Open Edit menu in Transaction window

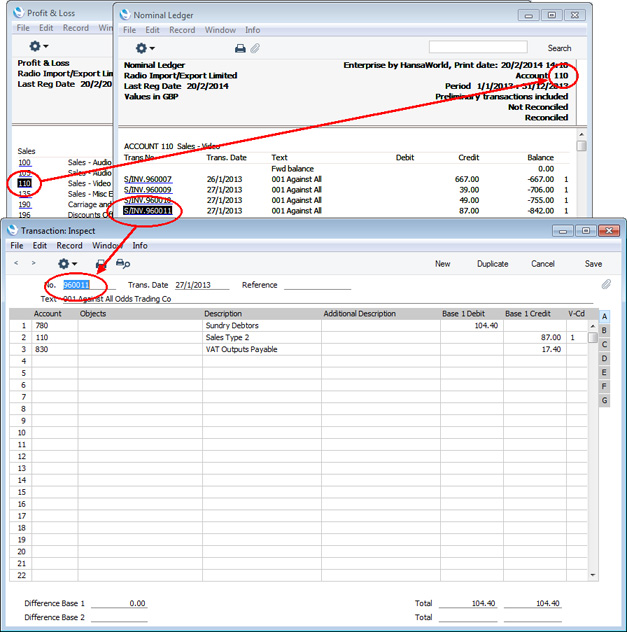pos(39,246)
